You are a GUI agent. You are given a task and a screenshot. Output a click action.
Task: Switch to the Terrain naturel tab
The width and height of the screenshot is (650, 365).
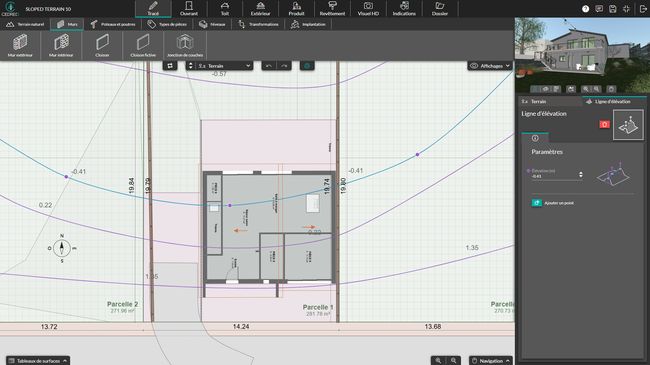tap(25, 24)
